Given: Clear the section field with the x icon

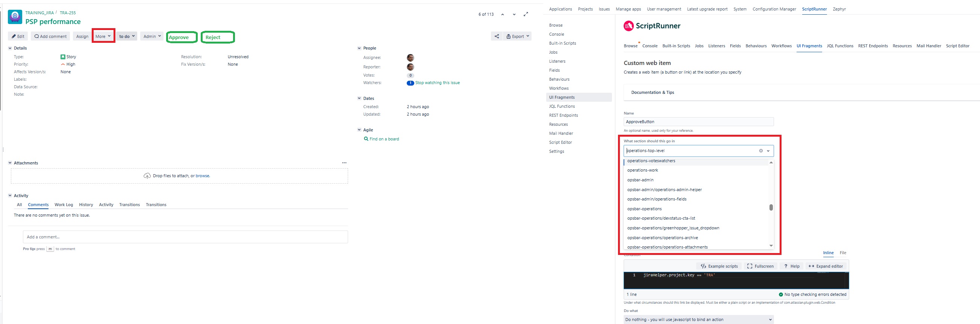Looking at the screenshot, I should tap(761, 151).
